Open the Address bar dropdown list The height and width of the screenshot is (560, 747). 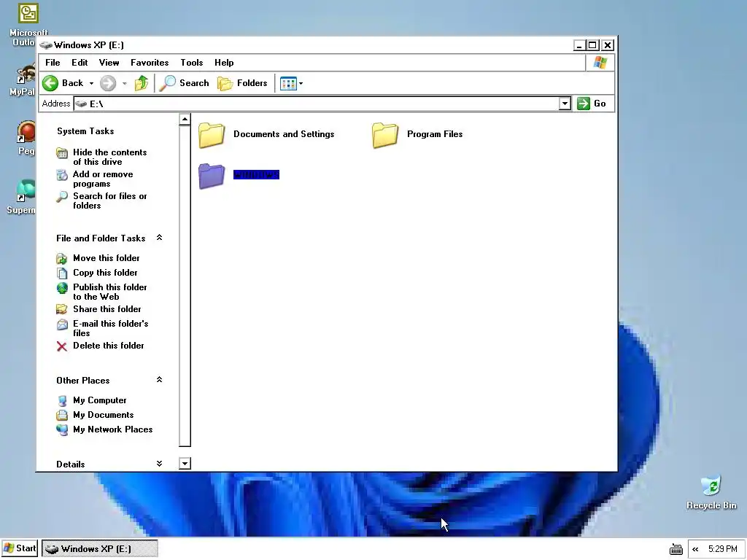(x=565, y=104)
